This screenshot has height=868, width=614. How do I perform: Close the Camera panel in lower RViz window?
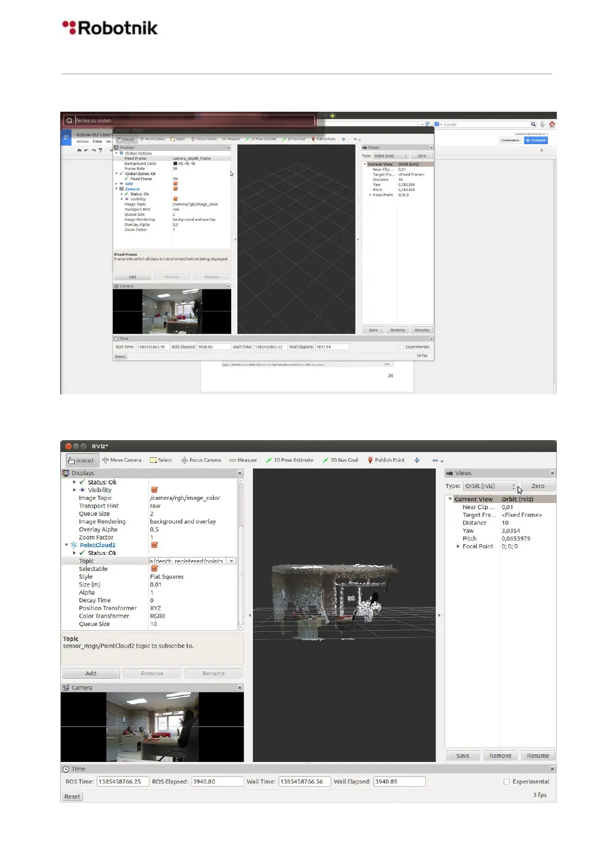pos(240,688)
